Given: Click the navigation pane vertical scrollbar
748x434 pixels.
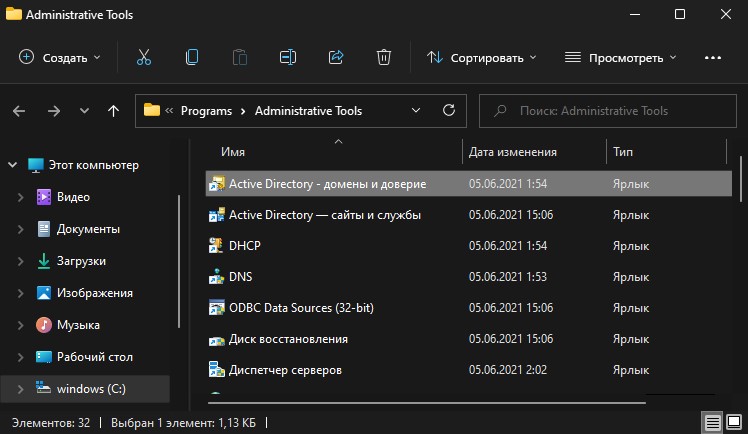Looking at the screenshot, I should point(179,261).
